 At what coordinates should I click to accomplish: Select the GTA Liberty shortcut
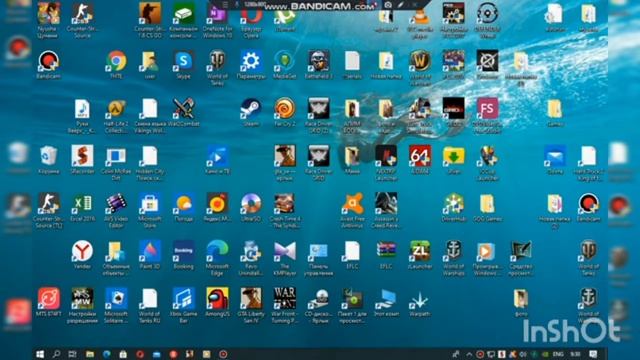point(251,298)
